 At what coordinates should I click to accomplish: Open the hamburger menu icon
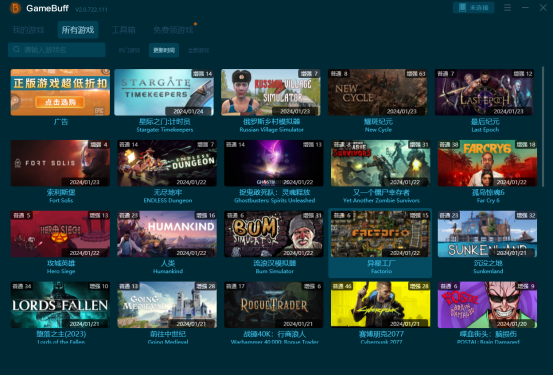(508, 7)
